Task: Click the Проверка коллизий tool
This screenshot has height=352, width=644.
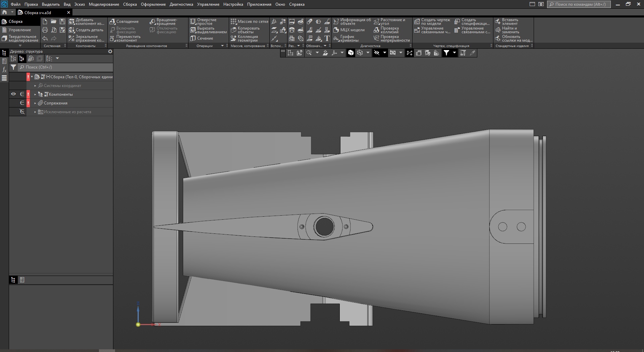Action: click(x=386, y=30)
